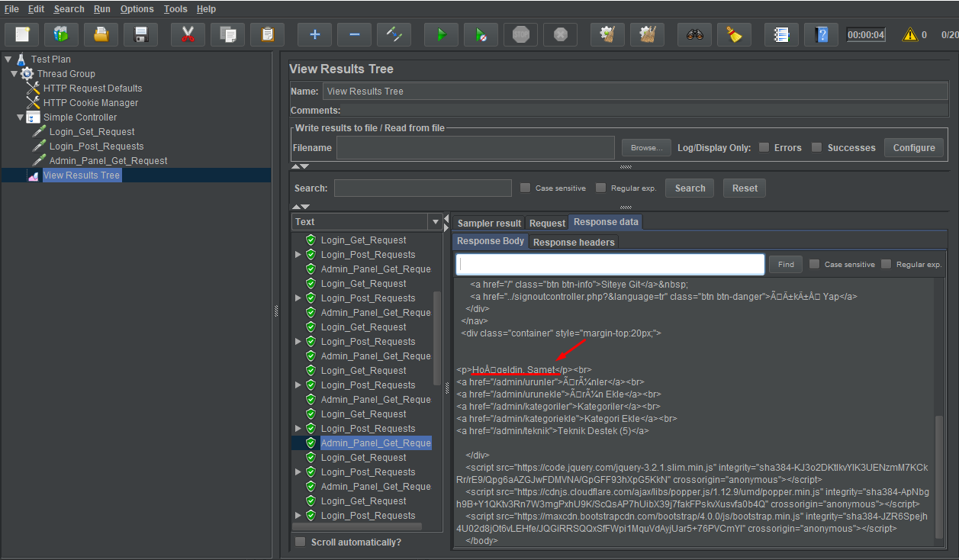This screenshot has width=959, height=560.
Task: Toggle Case sensitive in response Find bar
Action: pos(814,264)
